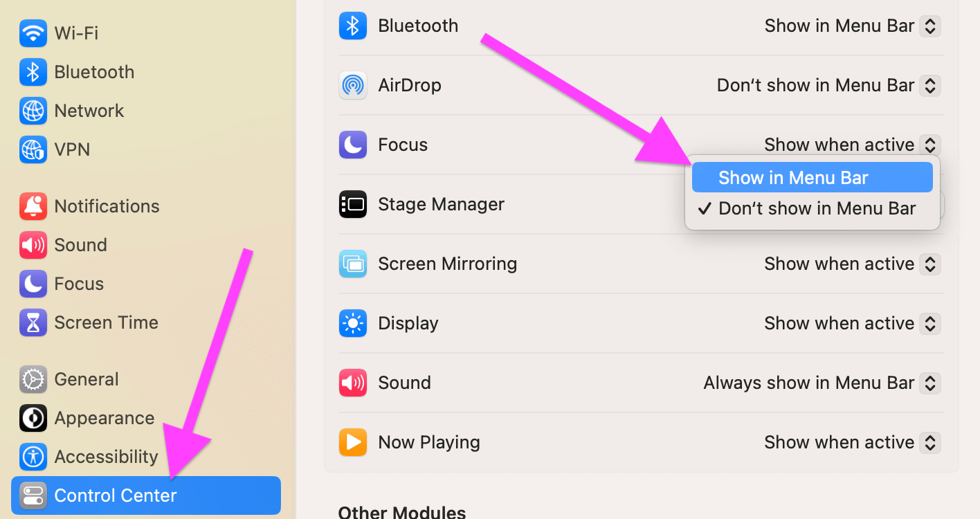Click the Appearance settings entry

click(x=104, y=417)
